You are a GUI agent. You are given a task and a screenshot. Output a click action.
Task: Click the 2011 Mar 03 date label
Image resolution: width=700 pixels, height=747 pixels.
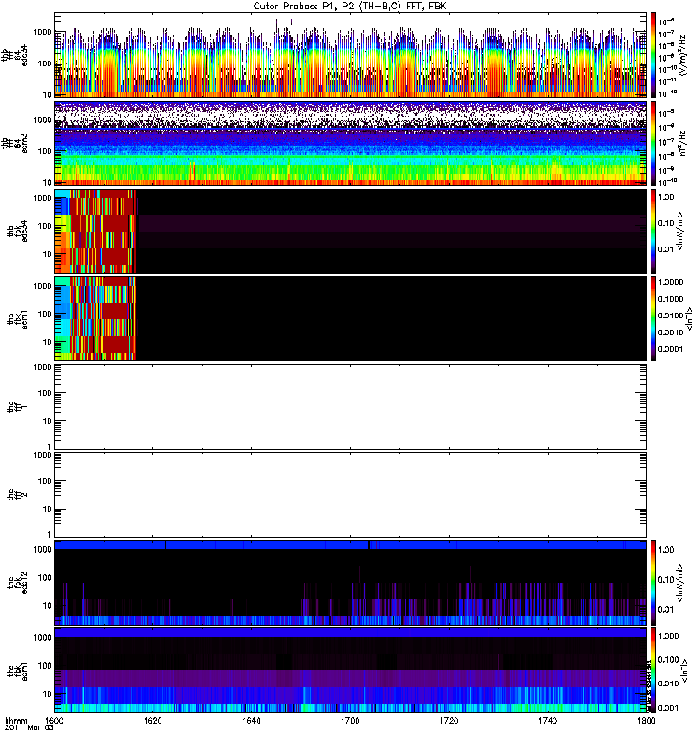(30, 727)
